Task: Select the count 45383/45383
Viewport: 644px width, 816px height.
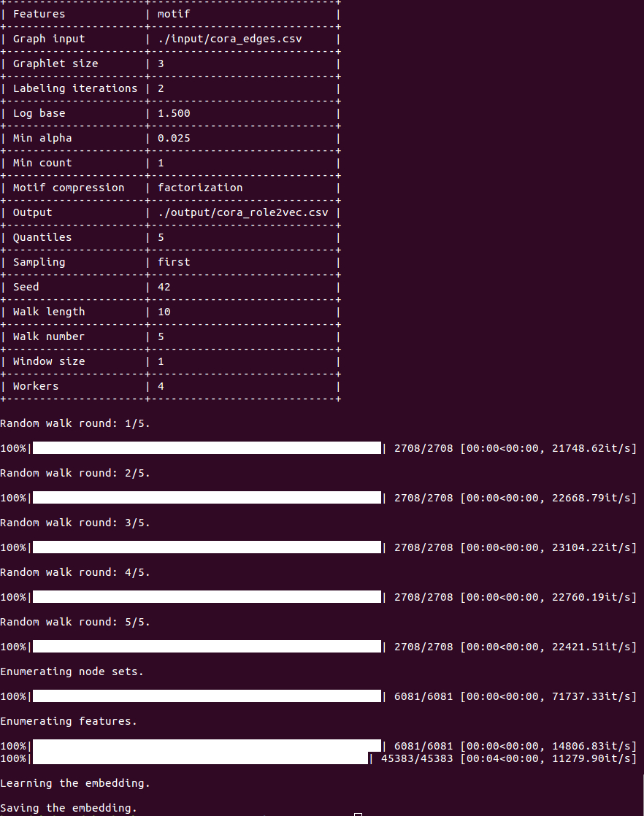Action: [417, 759]
